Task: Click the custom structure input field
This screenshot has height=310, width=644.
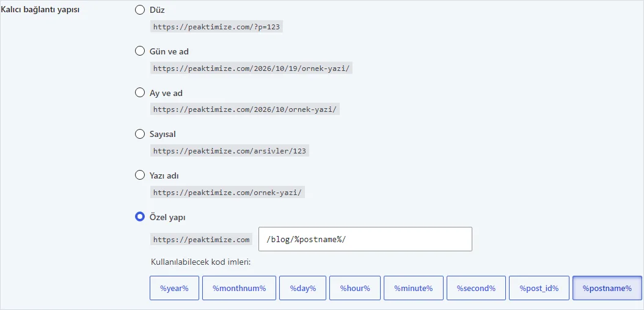Action: click(x=365, y=239)
